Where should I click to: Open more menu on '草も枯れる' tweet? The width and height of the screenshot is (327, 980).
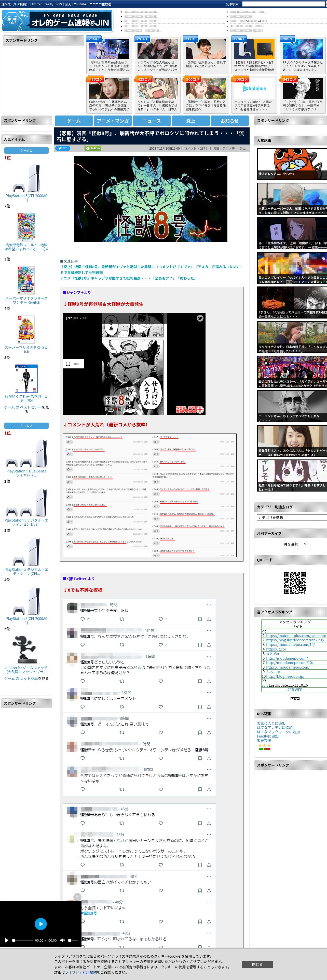209,809
